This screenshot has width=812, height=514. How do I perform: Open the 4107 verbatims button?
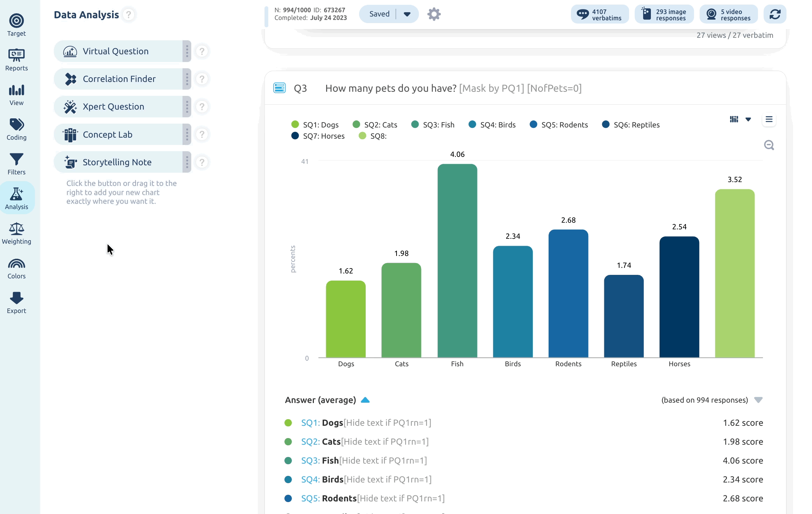coord(600,14)
